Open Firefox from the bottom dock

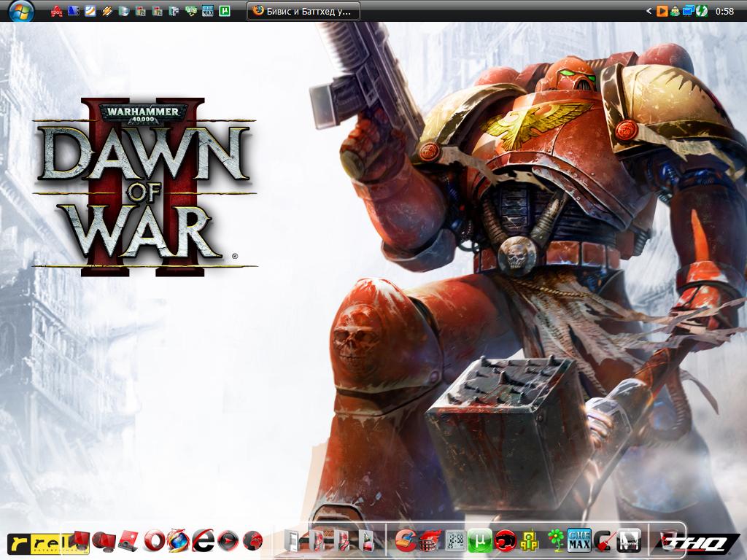[x=178, y=541]
